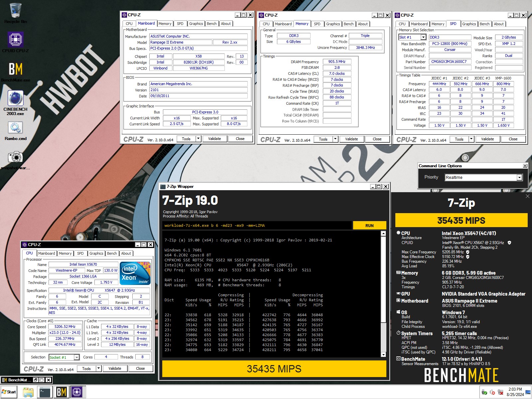Open the Slot #1 dropdown in the SPD window
The width and height of the screenshot is (532, 399).
tap(423, 37)
